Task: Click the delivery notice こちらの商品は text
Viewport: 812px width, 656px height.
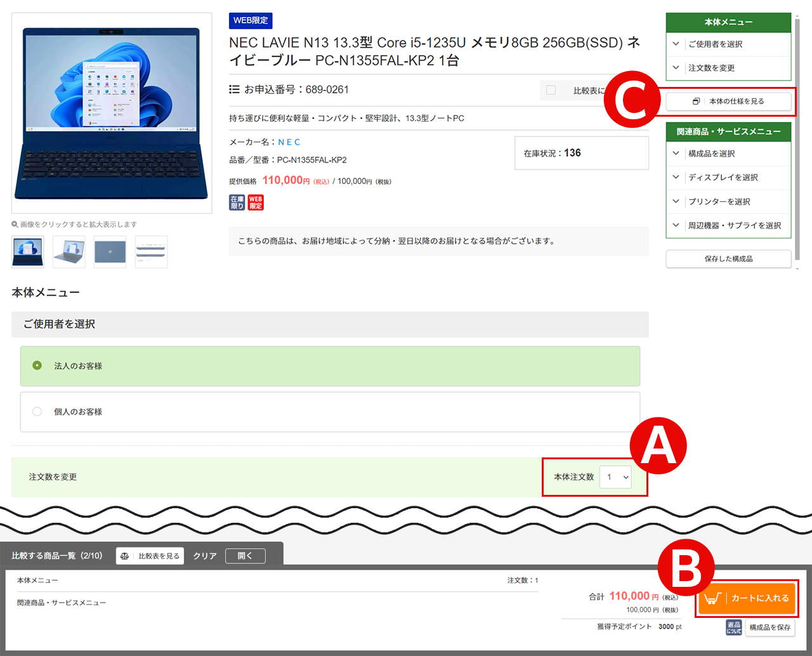Action: tap(397, 241)
